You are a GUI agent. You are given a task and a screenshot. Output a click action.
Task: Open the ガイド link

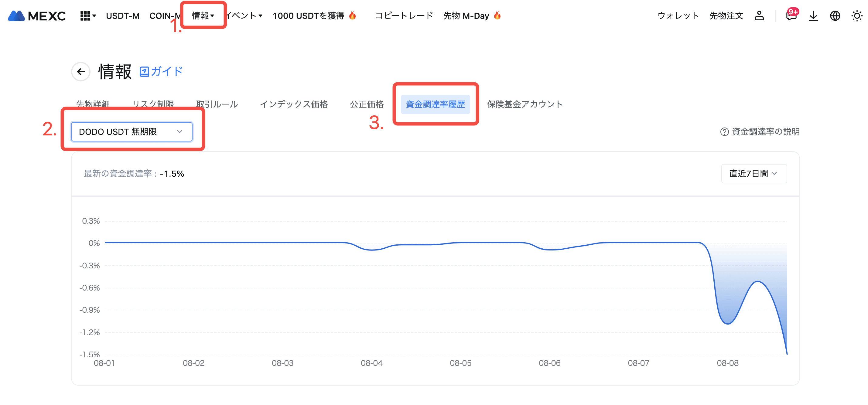(161, 71)
